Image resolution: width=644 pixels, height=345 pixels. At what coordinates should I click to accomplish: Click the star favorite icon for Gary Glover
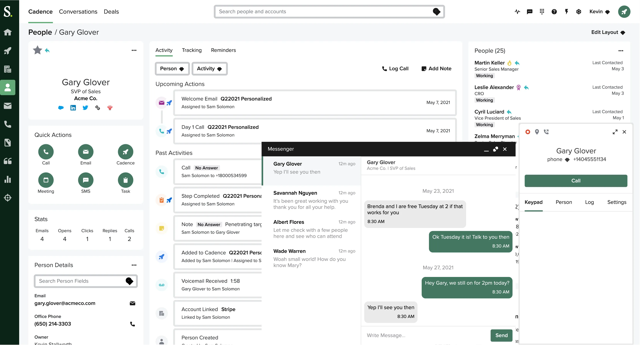[38, 50]
